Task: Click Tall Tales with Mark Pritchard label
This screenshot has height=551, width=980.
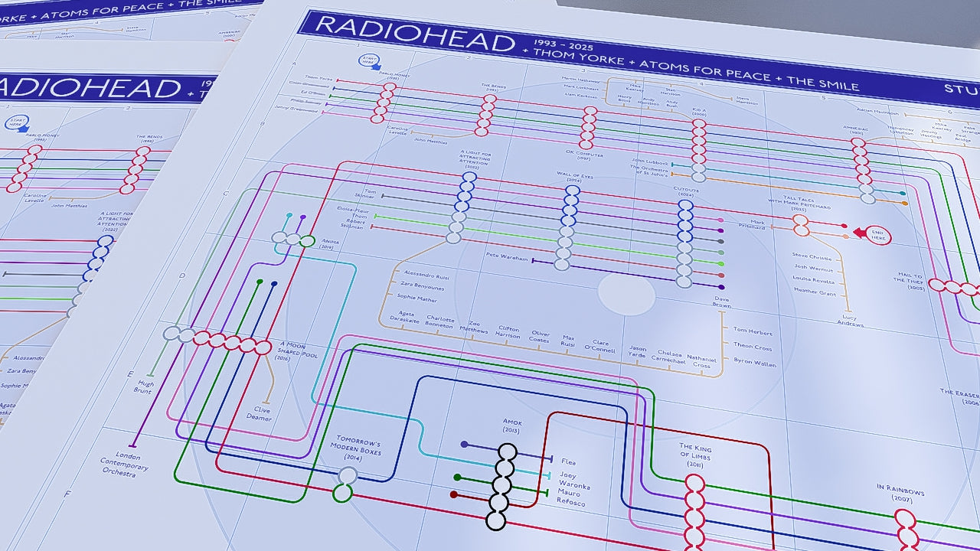Action: pyautogui.click(x=799, y=203)
